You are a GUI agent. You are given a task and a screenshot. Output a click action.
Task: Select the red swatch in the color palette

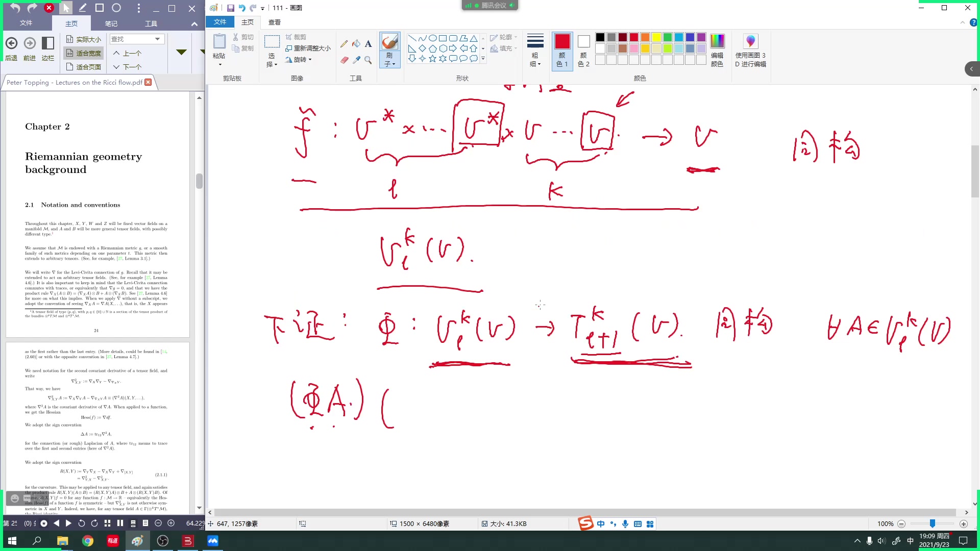[x=633, y=37]
